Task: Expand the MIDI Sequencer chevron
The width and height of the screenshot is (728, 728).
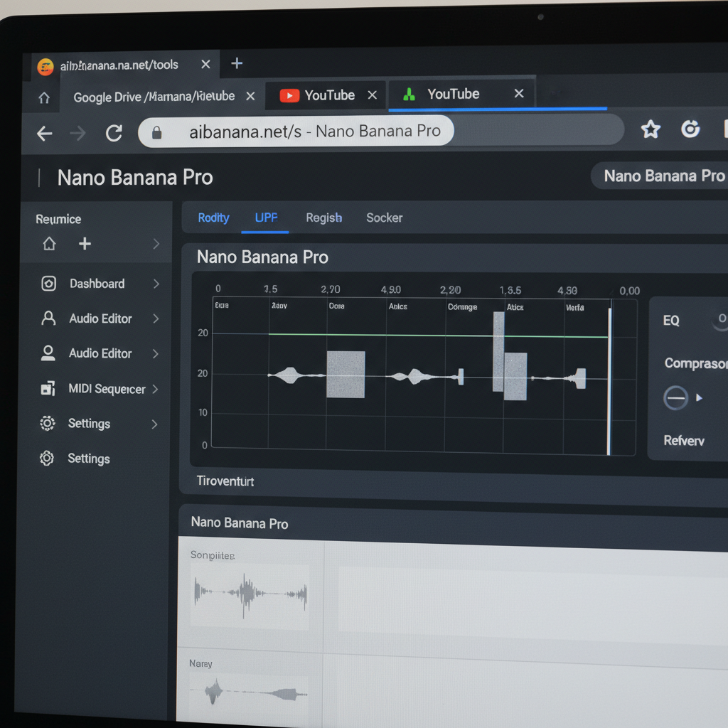Action: click(155, 389)
